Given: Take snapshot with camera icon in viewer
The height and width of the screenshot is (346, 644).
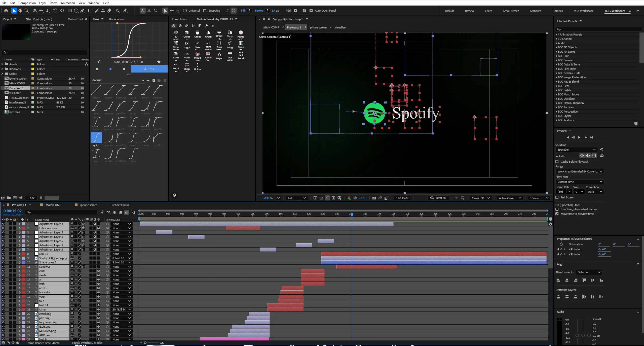Looking at the screenshot, I should [374, 198].
